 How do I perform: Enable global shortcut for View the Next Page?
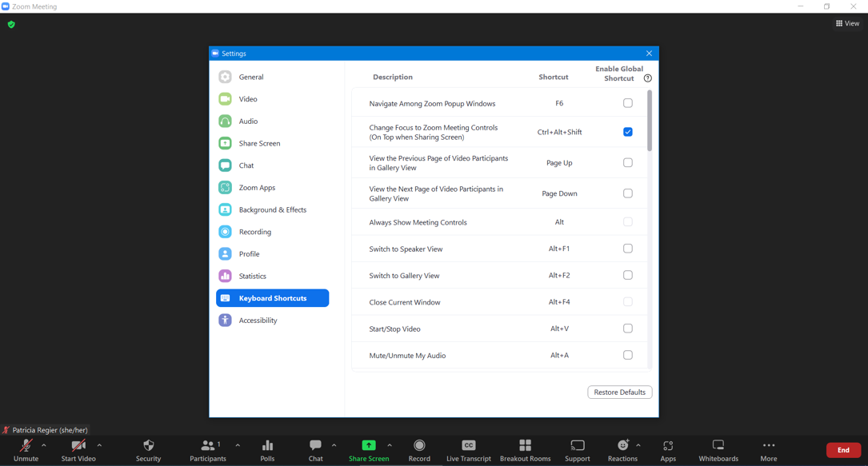[628, 193]
